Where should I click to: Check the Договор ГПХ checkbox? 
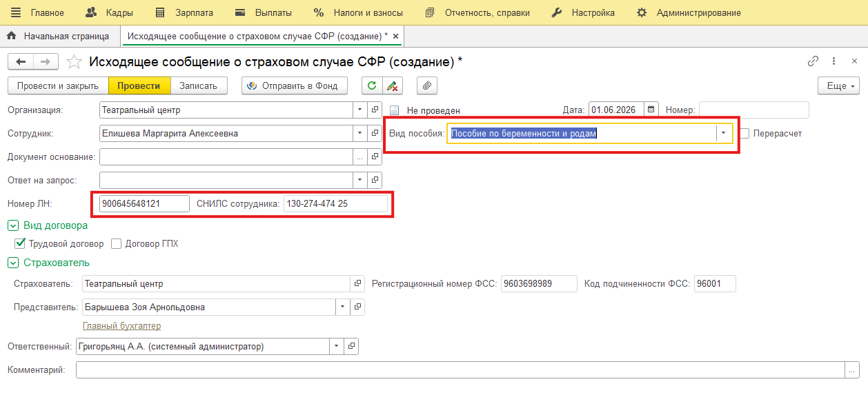click(116, 243)
